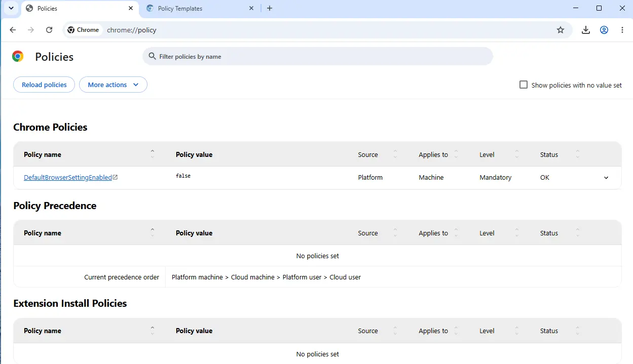The image size is (633, 364).
Task: Select the Policies tab
Action: pos(80,9)
